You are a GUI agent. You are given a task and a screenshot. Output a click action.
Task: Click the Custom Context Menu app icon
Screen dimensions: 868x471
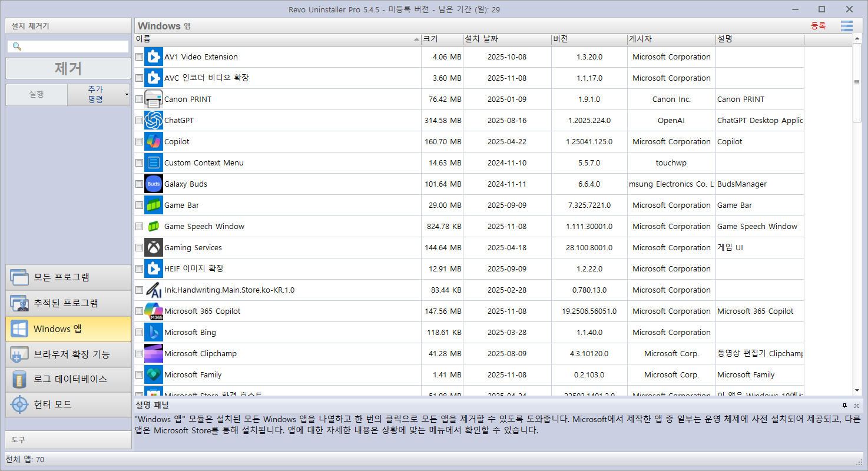(x=154, y=163)
